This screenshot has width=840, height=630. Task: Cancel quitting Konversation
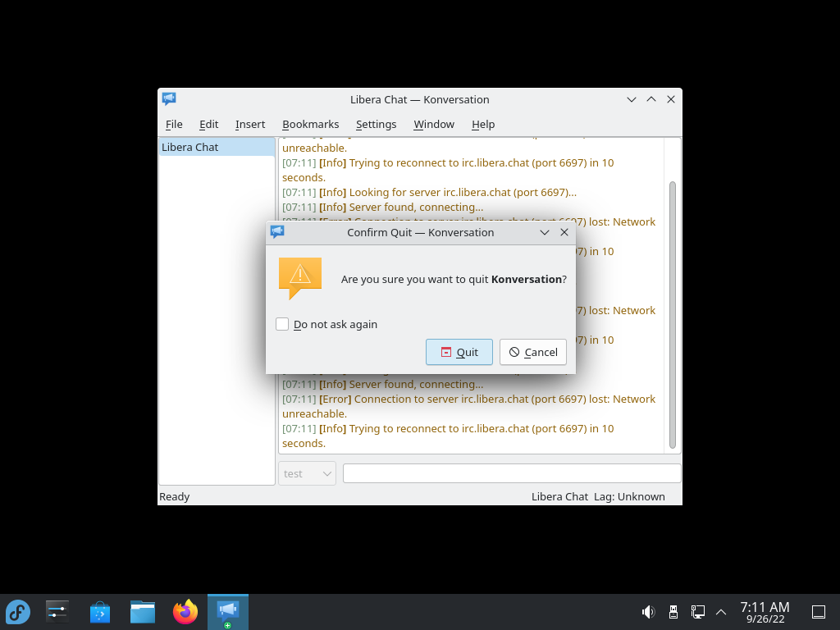[x=533, y=352]
